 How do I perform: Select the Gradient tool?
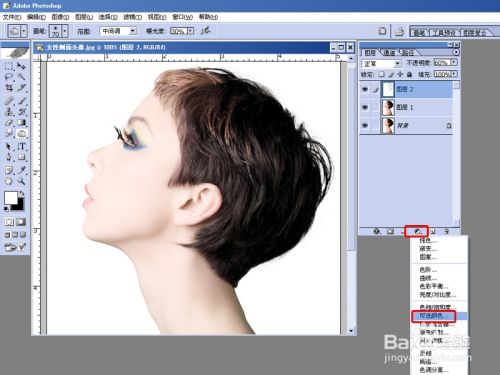[21, 123]
